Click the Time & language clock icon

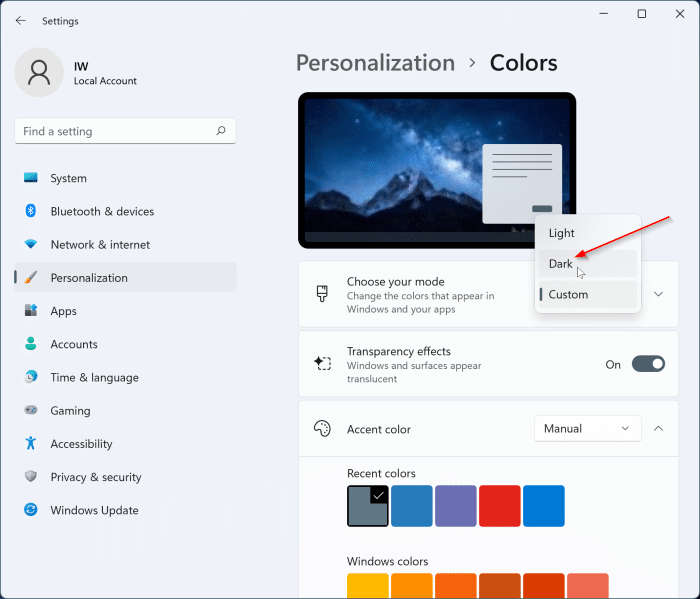(x=31, y=377)
